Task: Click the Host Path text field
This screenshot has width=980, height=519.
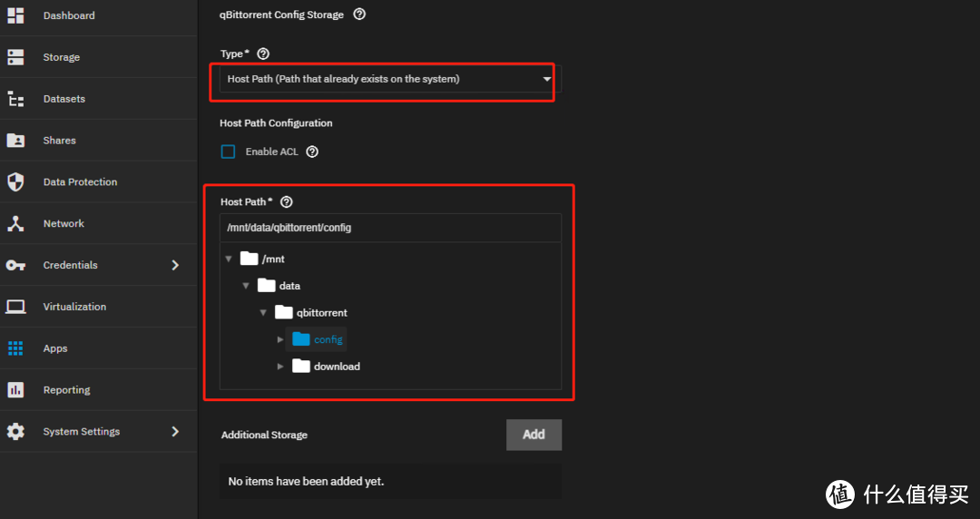Action: (x=390, y=228)
